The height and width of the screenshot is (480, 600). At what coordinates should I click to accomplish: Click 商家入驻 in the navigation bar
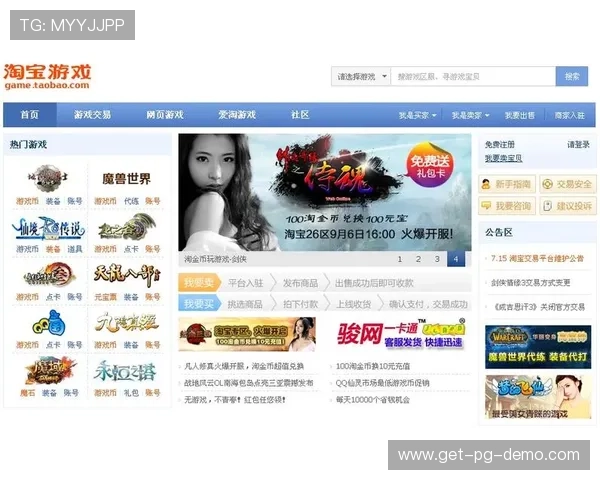pos(569,115)
